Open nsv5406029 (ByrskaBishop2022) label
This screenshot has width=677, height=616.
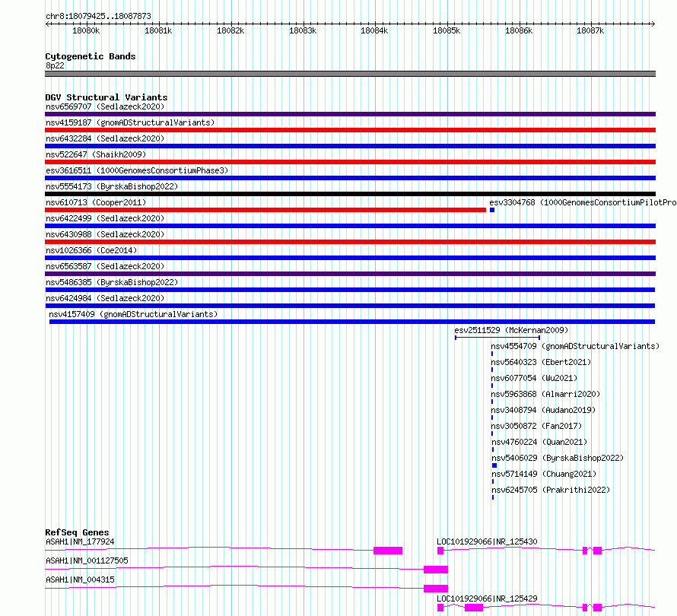point(558,458)
